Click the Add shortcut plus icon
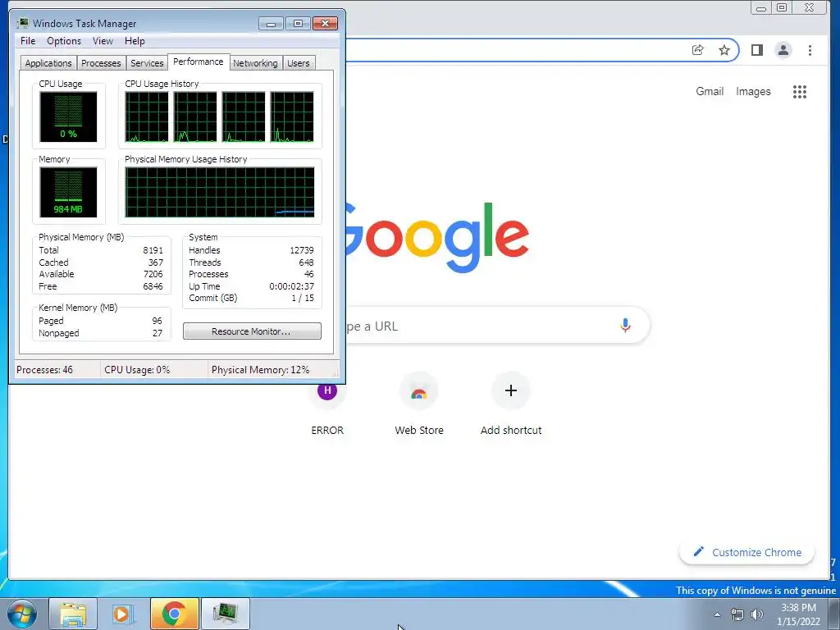840x630 pixels. click(511, 390)
